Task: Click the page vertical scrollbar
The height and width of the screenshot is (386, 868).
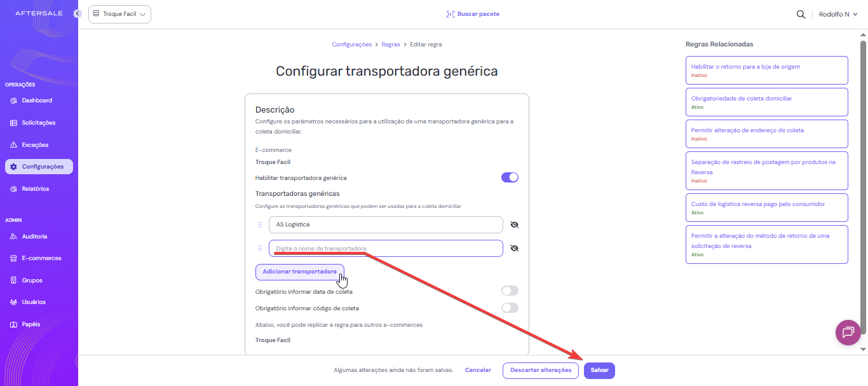Action: pos(863,191)
